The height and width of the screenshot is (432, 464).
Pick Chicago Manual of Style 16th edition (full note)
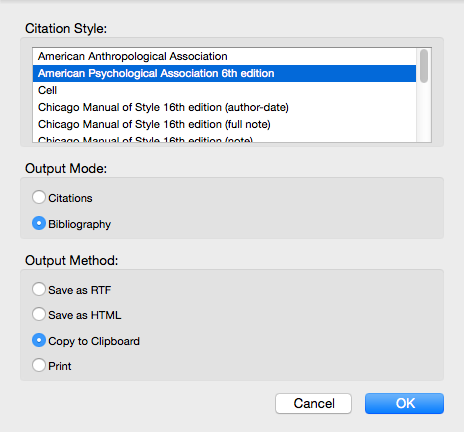pos(224,124)
